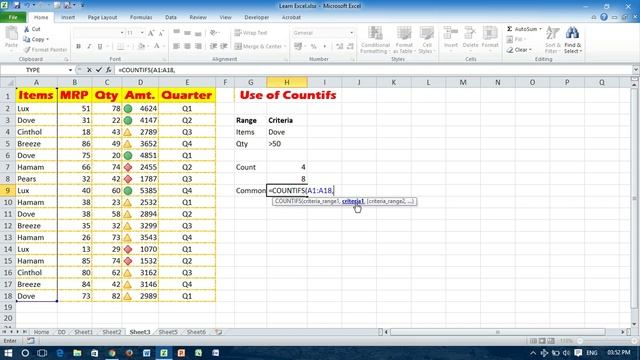640x360 pixels.
Task: Toggle Bold formatting
Action: [x=78, y=47]
